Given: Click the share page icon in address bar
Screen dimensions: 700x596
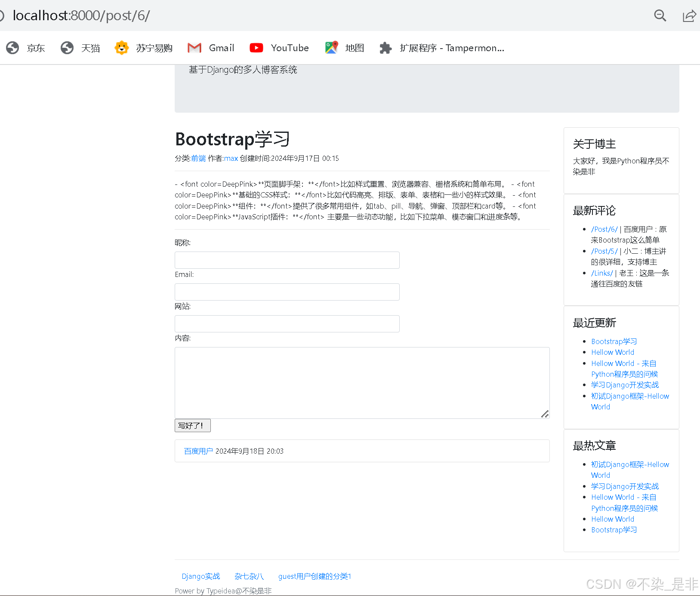Looking at the screenshot, I should (x=689, y=16).
